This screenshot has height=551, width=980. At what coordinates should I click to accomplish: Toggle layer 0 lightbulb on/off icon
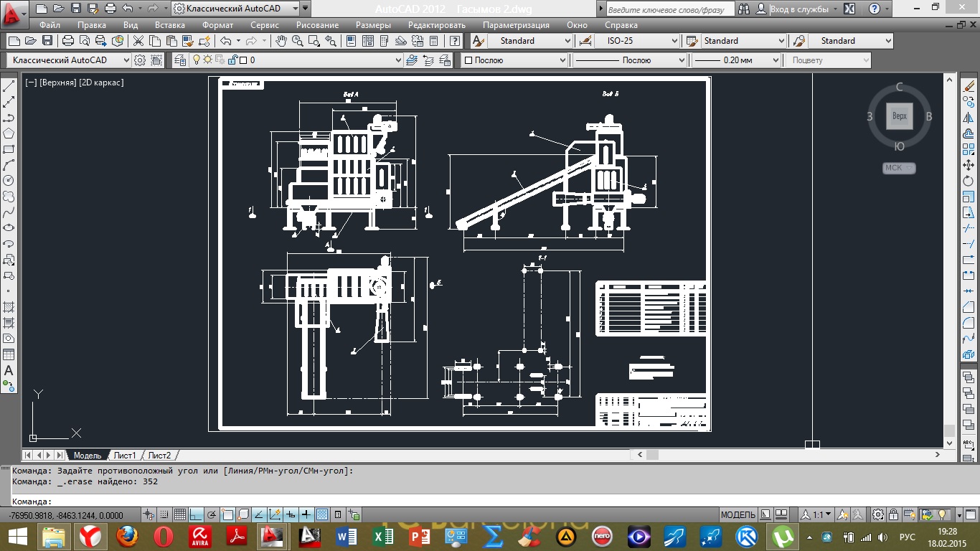pos(196,60)
